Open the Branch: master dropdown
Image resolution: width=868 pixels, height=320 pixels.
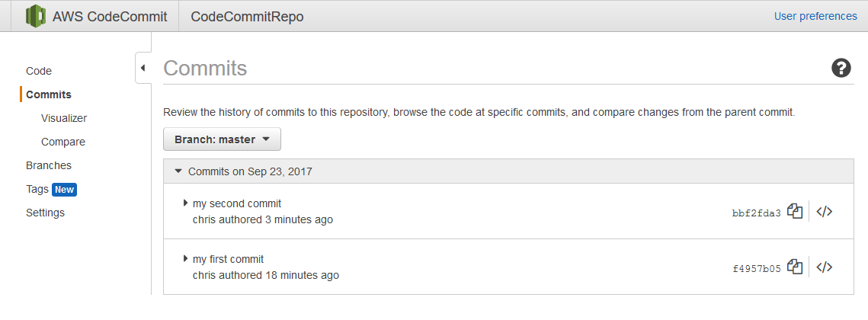(x=222, y=139)
